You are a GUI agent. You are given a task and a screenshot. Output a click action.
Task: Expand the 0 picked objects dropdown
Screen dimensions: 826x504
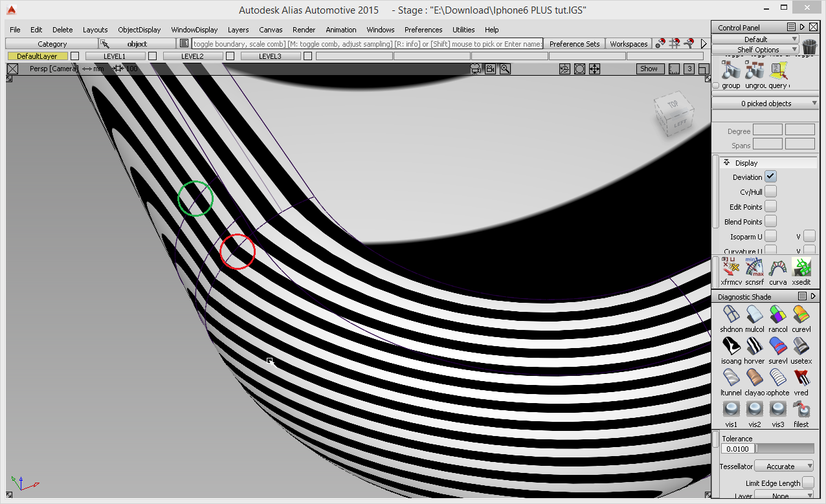point(766,104)
